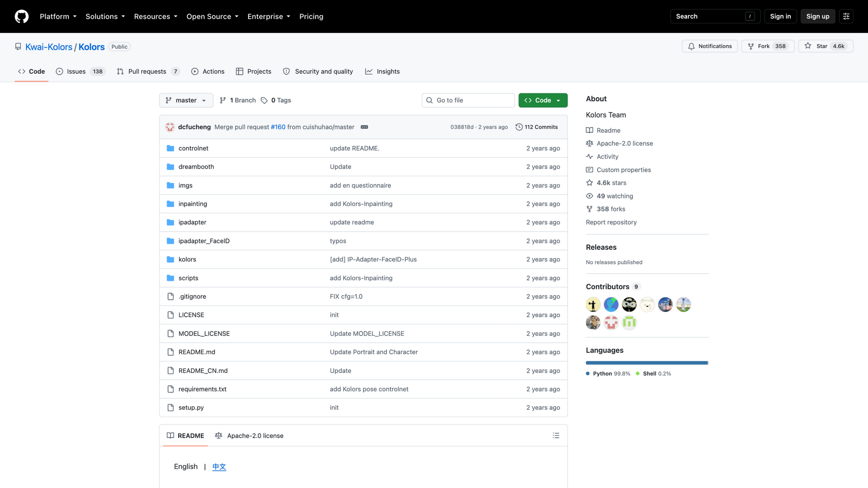Click the Sign up button
Image resolution: width=868 pixels, height=488 pixels.
tap(818, 16)
